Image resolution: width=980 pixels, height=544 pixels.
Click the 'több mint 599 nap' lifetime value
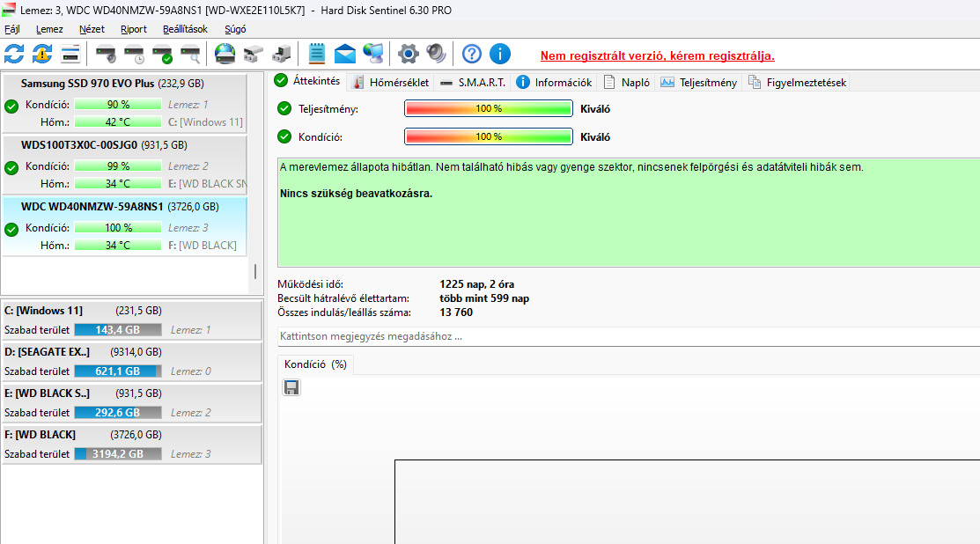[x=484, y=298]
